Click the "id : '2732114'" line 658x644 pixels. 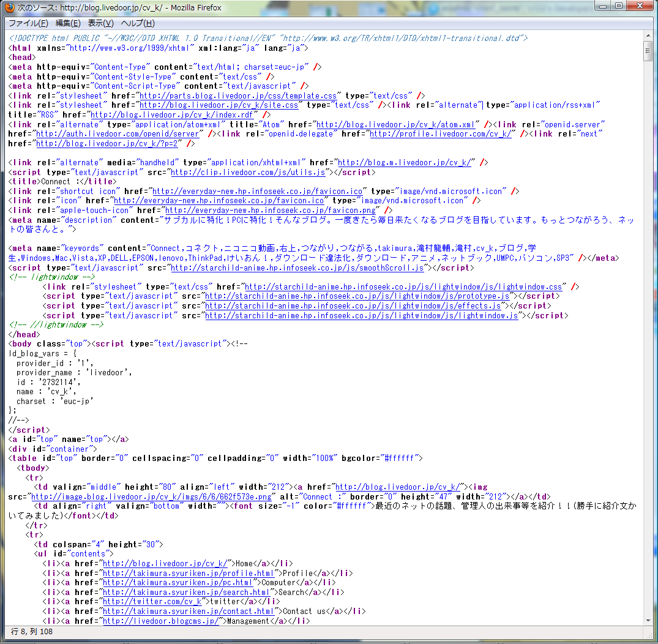(48, 382)
